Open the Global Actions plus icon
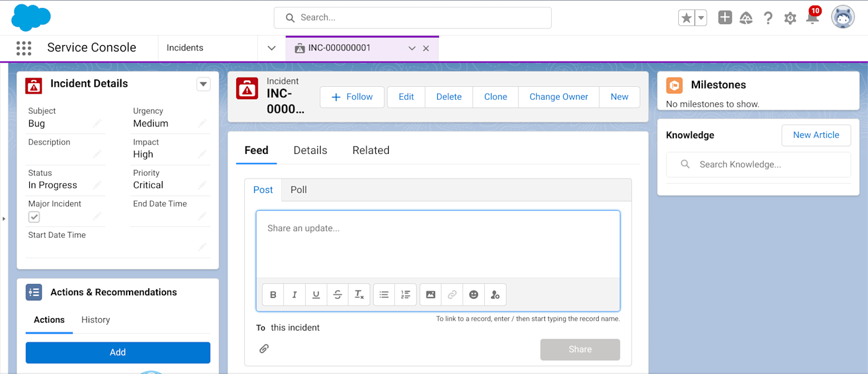The height and width of the screenshot is (374, 868). 725,17
